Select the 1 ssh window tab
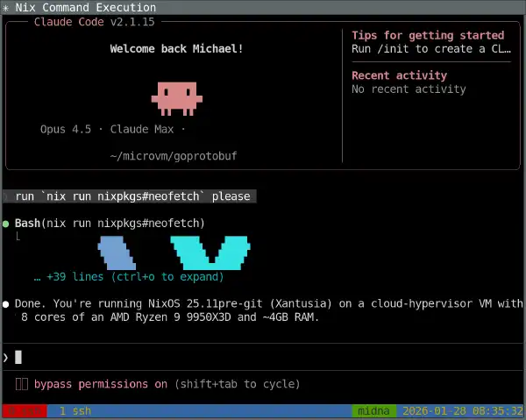The image size is (526, 420). pos(75,411)
